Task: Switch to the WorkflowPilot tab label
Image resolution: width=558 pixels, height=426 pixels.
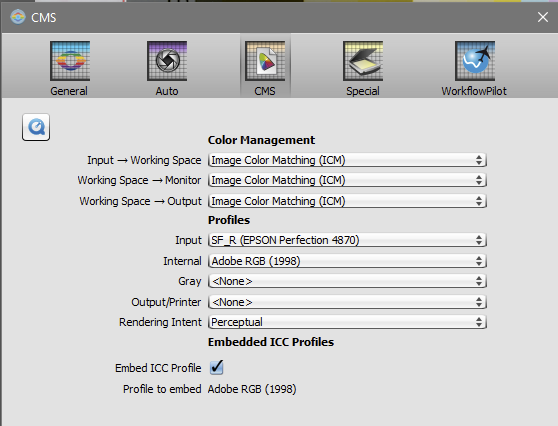Action: [x=474, y=91]
